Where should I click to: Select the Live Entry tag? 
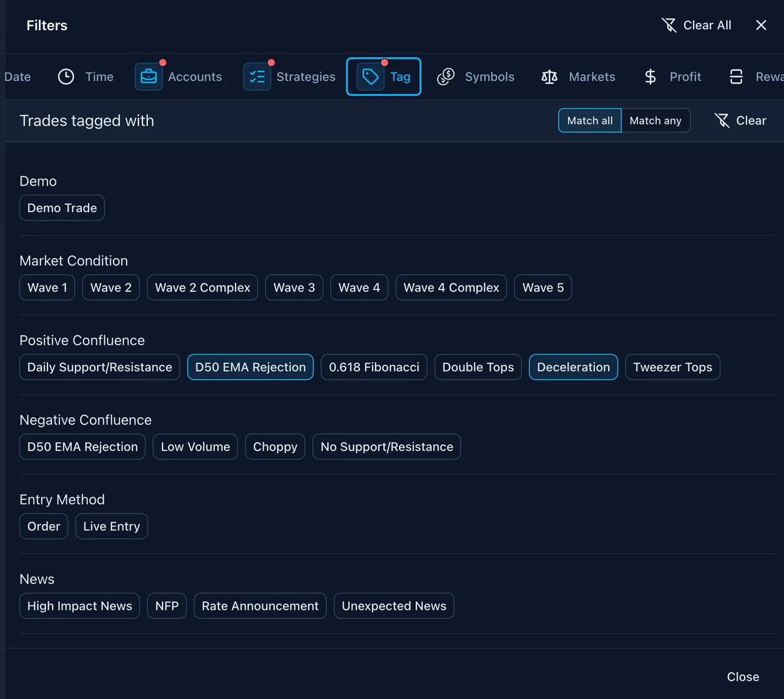(112, 526)
